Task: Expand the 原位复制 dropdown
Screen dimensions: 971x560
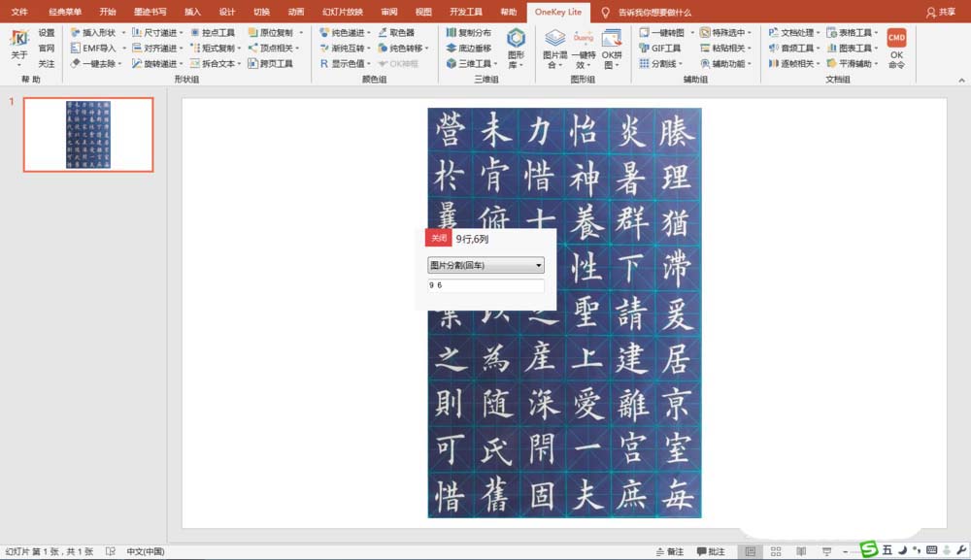Action: [x=301, y=32]
